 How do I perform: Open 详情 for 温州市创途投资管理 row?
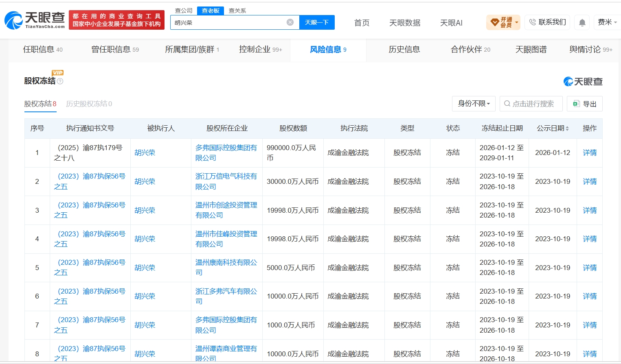(590, 210)
